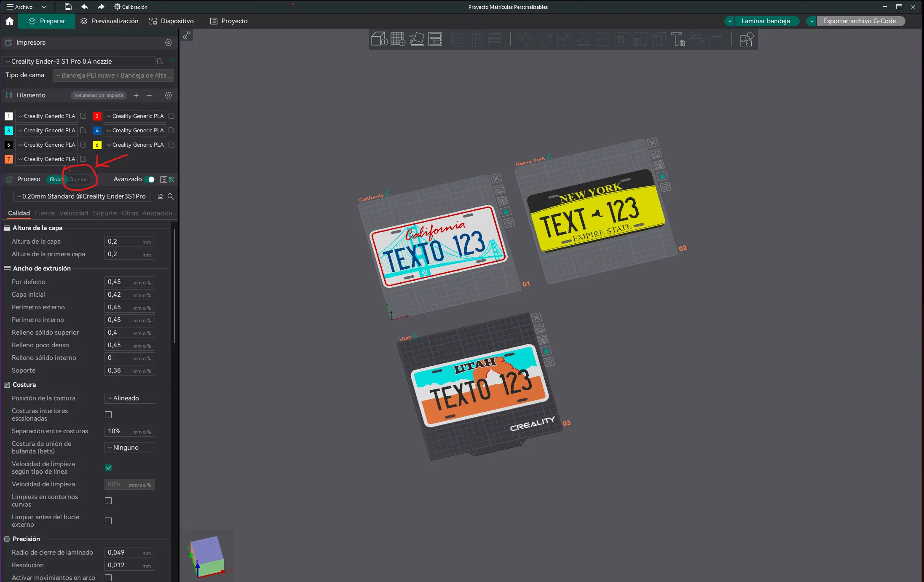The image size is (924, 582).
Task: Open the Soporte settings tab
Action: pyautogui.click(x=105, y=213)
